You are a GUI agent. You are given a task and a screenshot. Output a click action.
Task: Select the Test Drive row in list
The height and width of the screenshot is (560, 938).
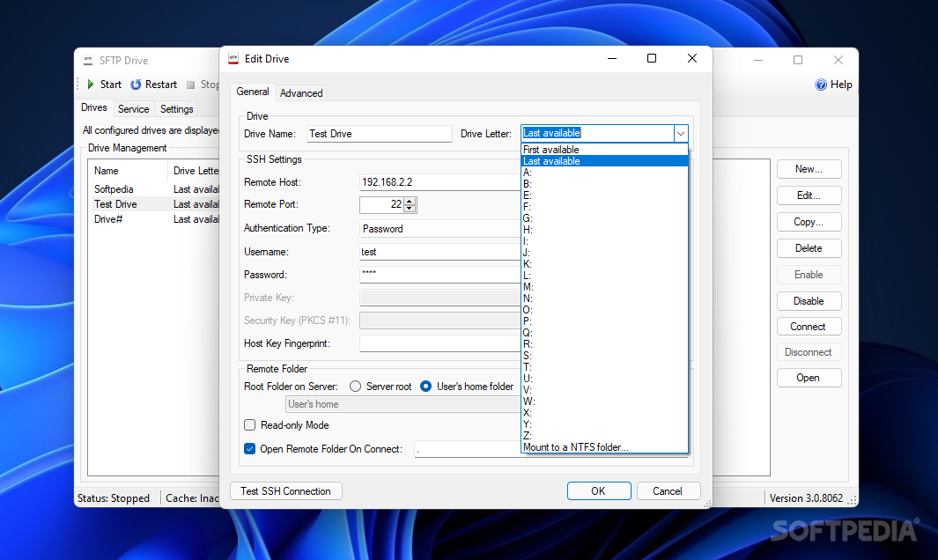tap(154, 204)
